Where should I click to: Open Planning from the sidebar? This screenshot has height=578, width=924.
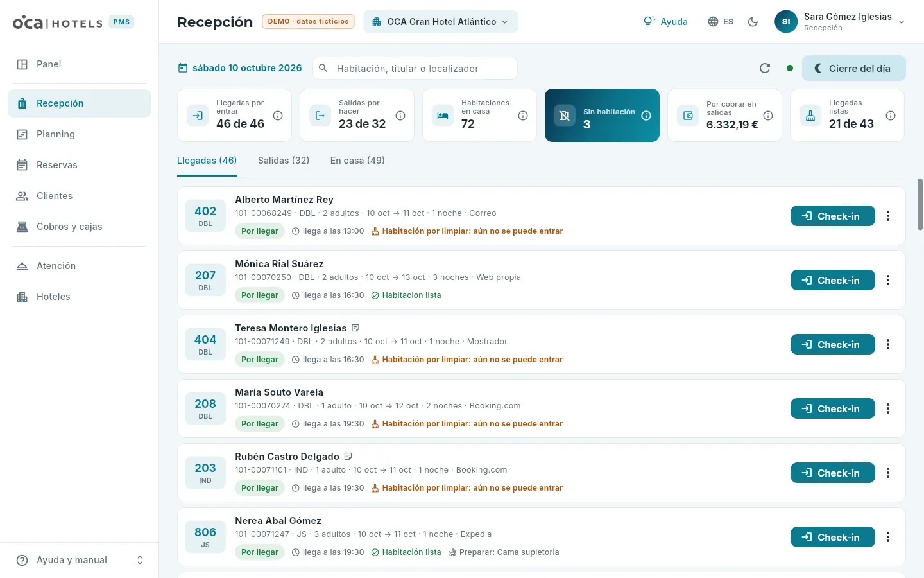coord(80,134)
